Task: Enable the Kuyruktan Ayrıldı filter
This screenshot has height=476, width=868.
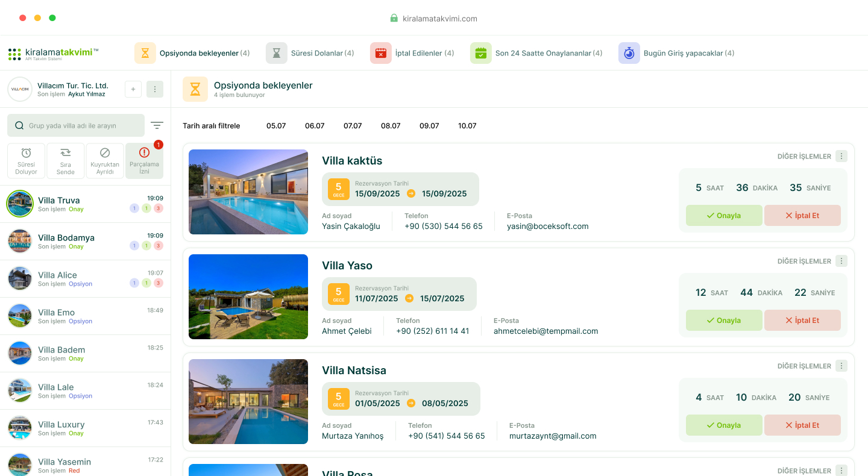Action: 105,161
